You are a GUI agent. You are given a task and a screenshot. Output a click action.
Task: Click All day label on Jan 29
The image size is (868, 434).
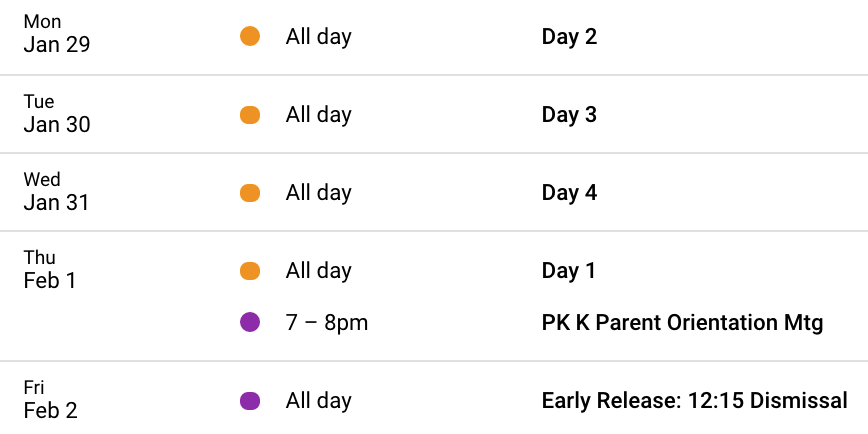click(318, 37)
